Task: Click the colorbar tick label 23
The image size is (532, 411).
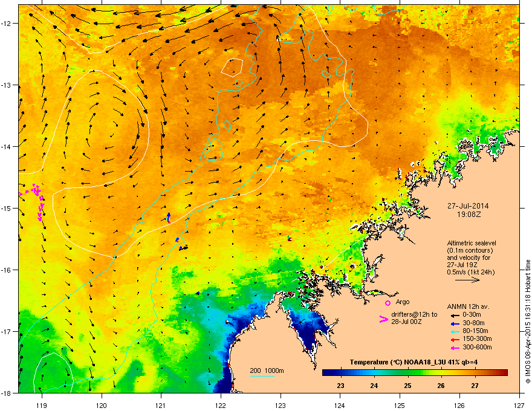Action: point(340,386)
